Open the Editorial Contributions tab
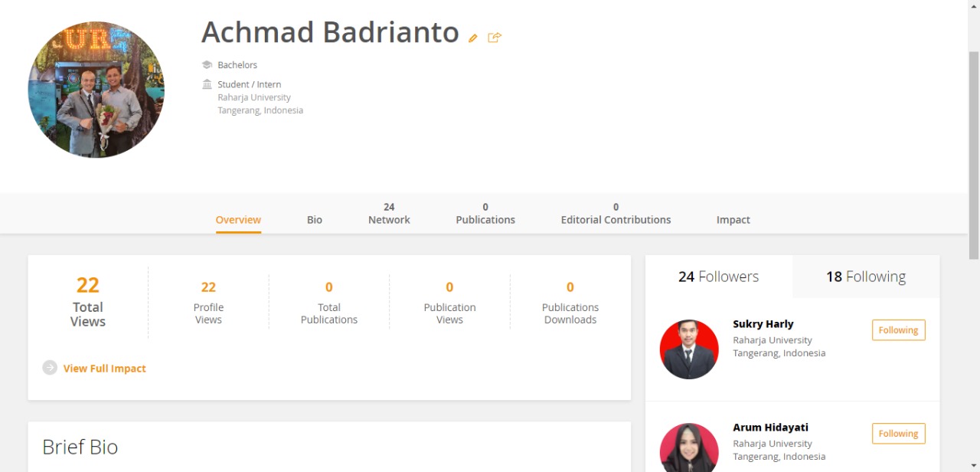This screenshot has height=472, width=980. click(616, 214)
